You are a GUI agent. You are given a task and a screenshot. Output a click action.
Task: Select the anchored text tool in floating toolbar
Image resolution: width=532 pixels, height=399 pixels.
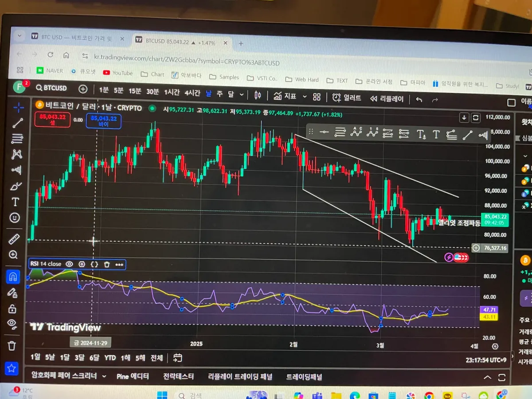421,133
